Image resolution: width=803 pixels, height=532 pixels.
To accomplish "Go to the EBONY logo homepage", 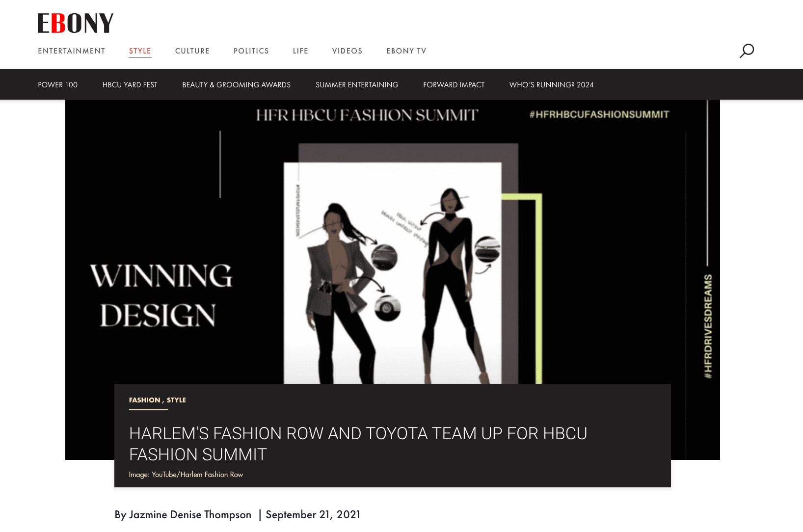I will click(x=76, y=23).
